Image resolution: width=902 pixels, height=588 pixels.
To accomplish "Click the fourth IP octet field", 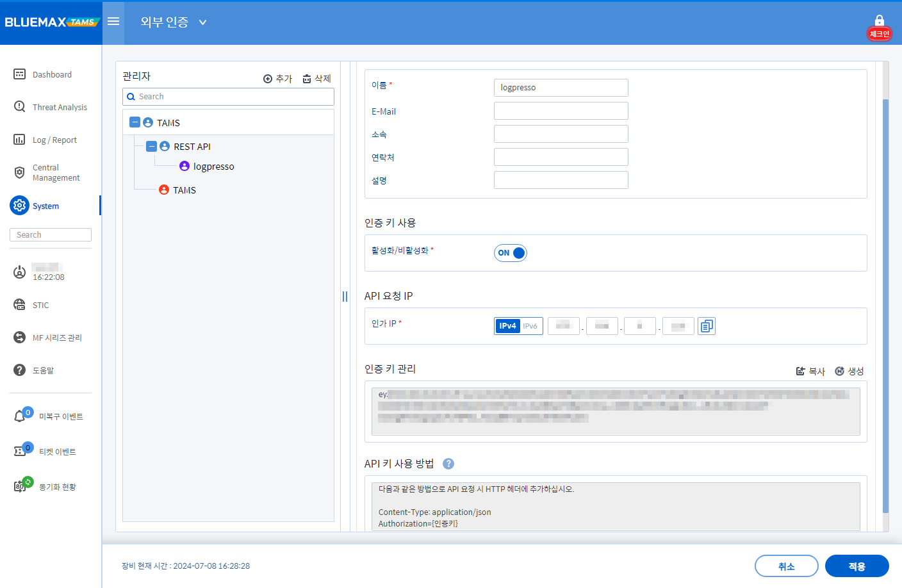I will (x=678, y=326).
